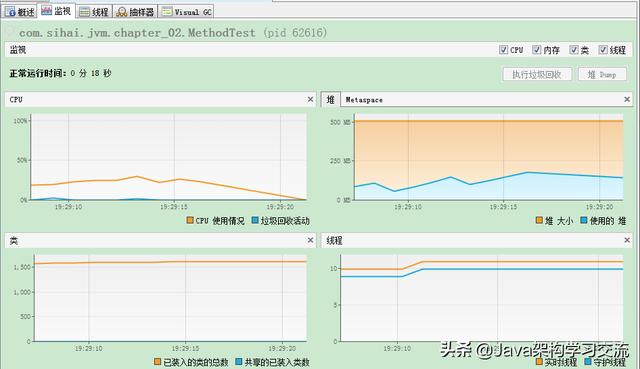
Task: Open the 抽样器 sampler tab
Action: pyautogui.click(x=135, y=12)
